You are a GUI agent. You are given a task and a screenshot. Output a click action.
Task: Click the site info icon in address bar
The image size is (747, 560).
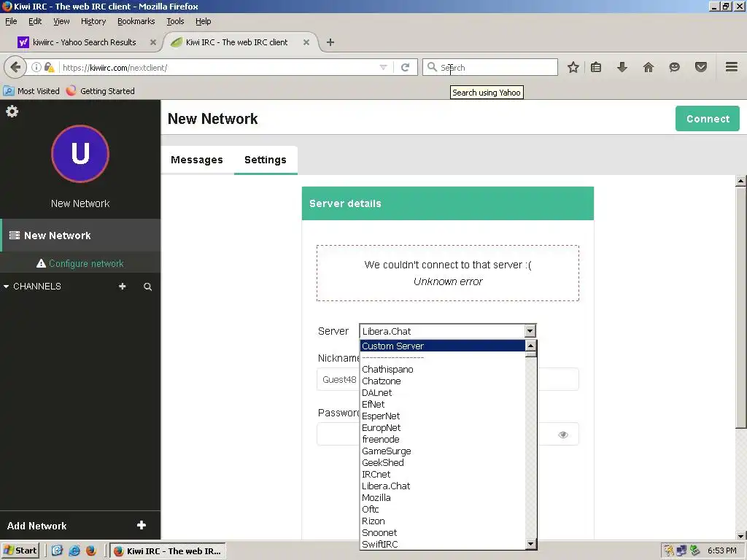(36, 67)
